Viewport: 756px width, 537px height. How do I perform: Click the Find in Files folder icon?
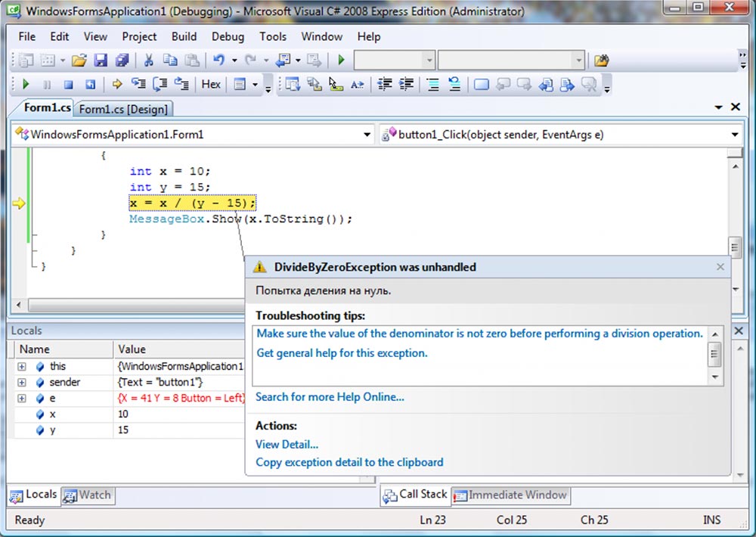tap(601, 61)
